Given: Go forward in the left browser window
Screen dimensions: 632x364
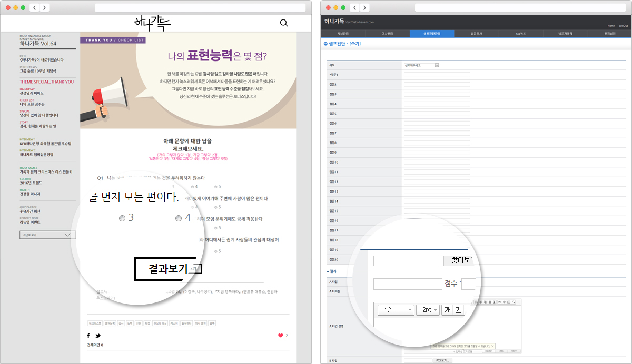Looking at the screenshot, I should tap(44, 7).
